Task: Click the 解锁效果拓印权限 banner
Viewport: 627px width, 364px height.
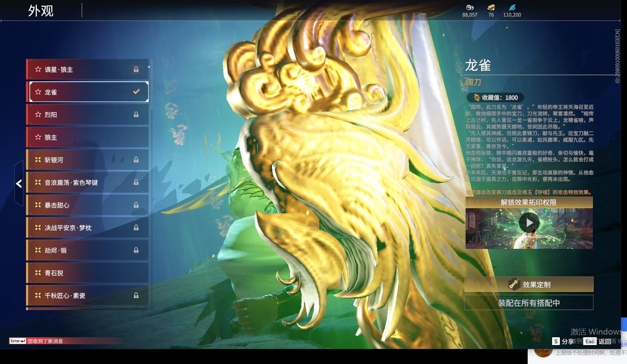Action: coord(529,202)
